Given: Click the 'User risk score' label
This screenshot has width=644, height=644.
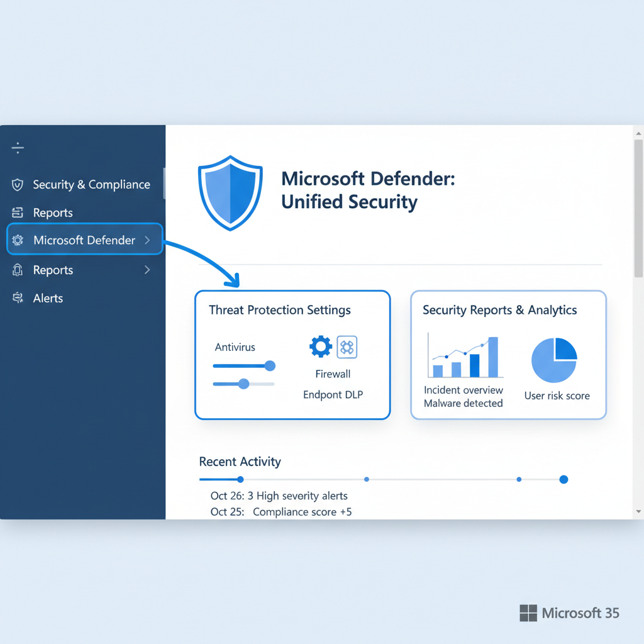Looking at the screenshot, I should [x=557, y=396].
